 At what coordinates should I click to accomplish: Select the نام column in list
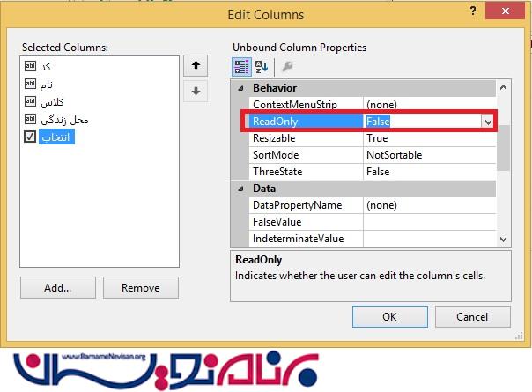tap(47, 85)
